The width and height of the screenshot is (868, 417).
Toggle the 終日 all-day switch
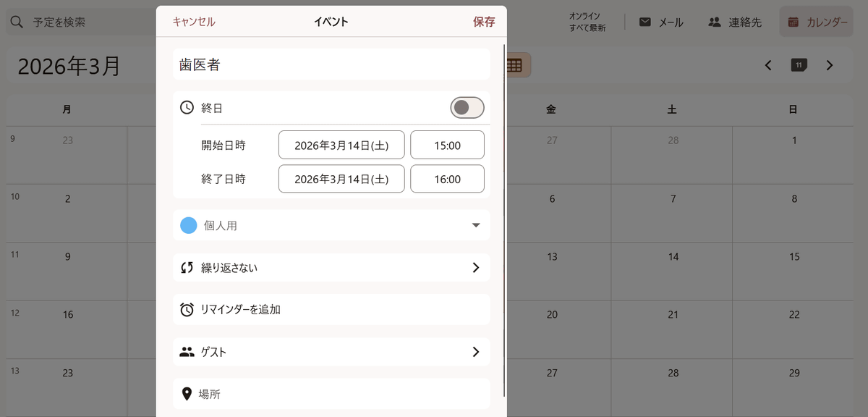click(x=467, y=108)
